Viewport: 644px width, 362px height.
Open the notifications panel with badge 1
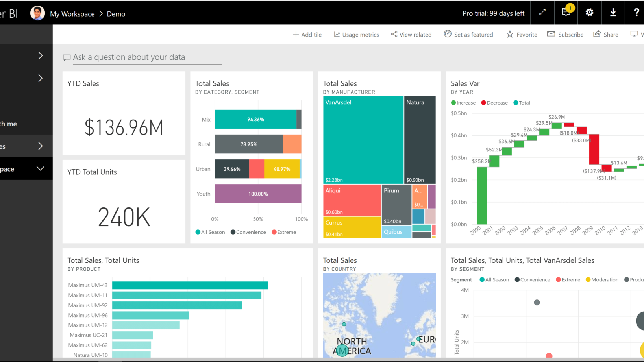(x=566, y=12)
